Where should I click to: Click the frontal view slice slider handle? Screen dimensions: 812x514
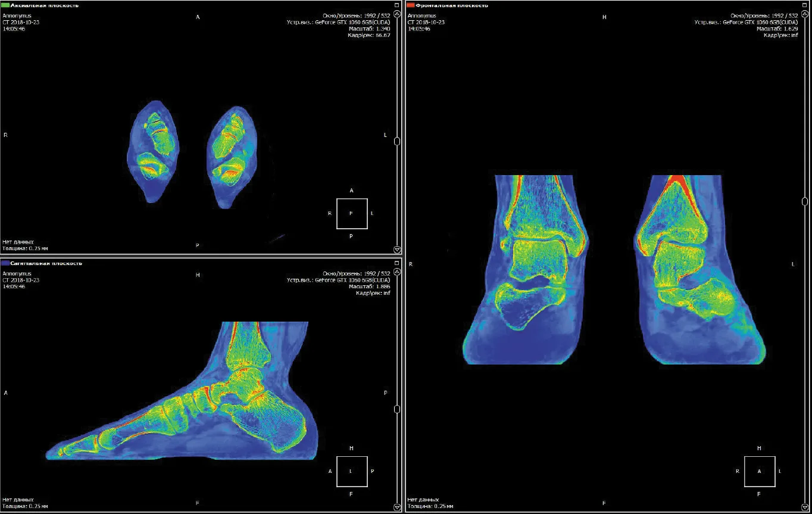click(805, 201)
